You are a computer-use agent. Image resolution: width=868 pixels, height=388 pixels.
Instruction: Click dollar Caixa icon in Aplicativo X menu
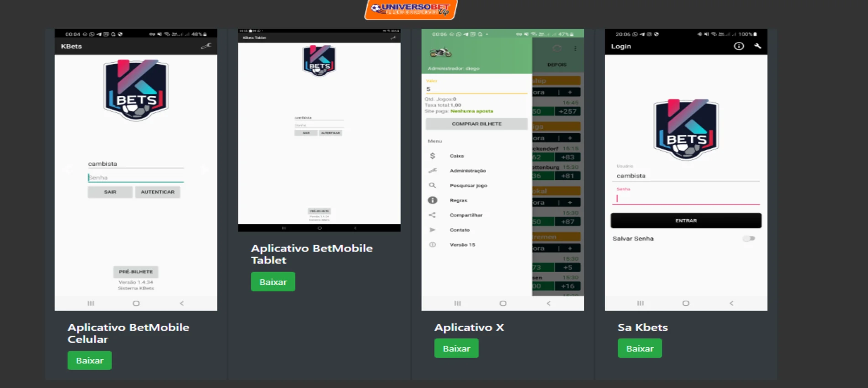click(432, 156)
